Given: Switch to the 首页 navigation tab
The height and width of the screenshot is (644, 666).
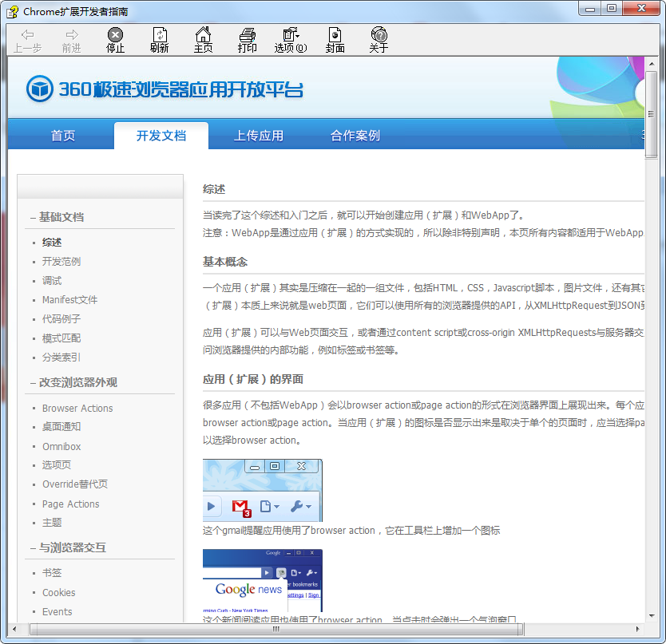Looking at the screenshot, I should tap(63, 136).
